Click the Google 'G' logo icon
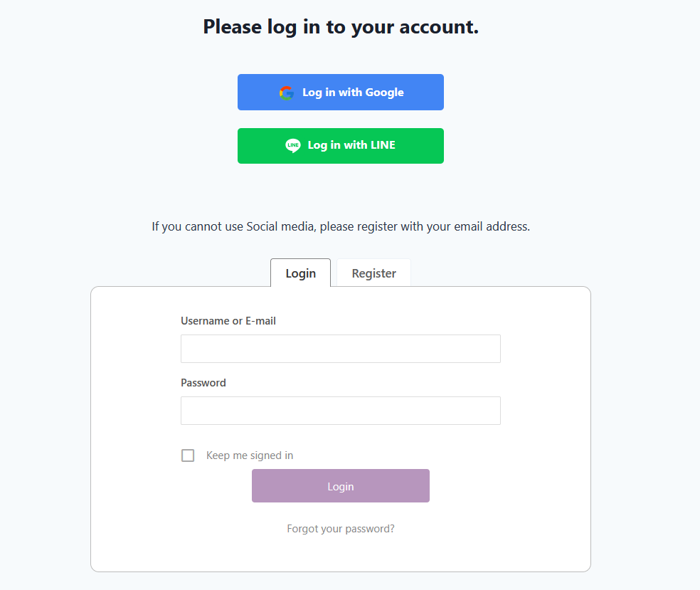 tap(287, 93)
